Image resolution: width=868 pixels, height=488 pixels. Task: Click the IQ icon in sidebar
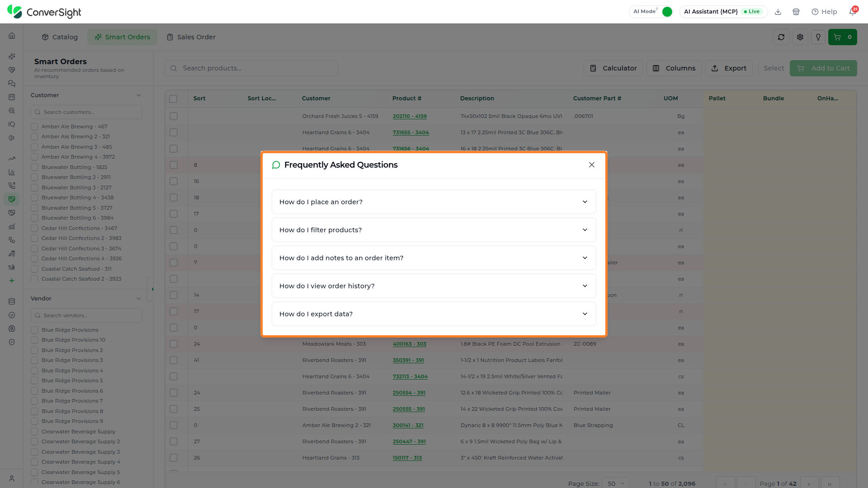[x=12, y=124]
